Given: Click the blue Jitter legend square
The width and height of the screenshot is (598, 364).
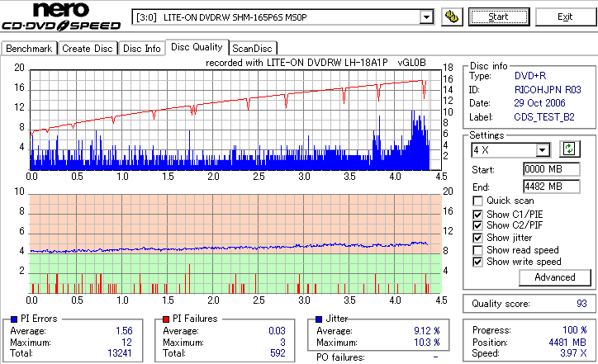Looking at the screenshot, I should point(319,319).
